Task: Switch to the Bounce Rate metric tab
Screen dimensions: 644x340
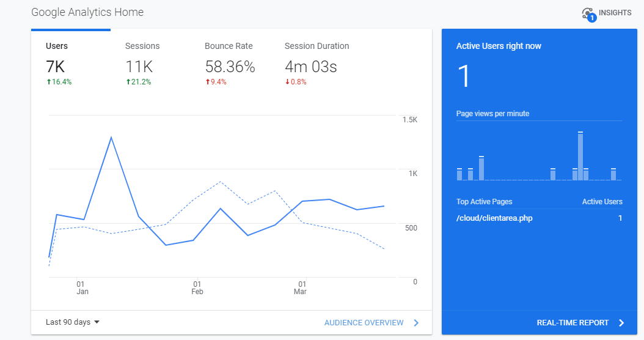Action: [230, 63]
